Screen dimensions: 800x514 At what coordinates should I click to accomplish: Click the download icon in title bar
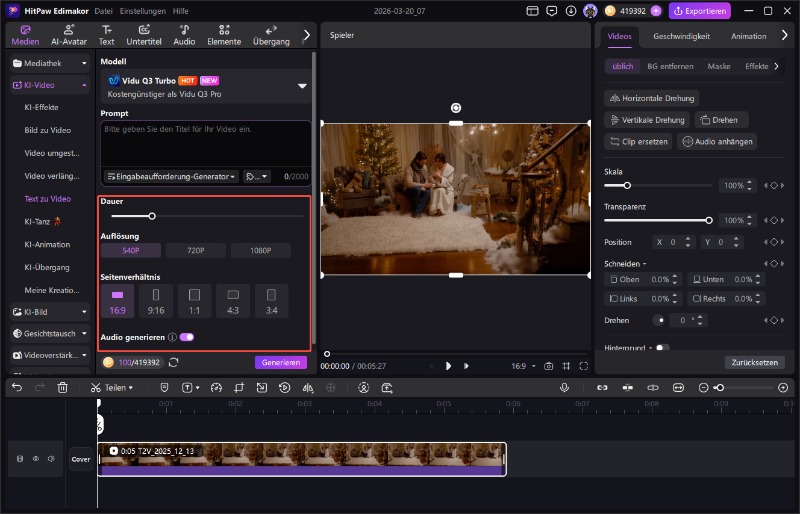[571, 11]
